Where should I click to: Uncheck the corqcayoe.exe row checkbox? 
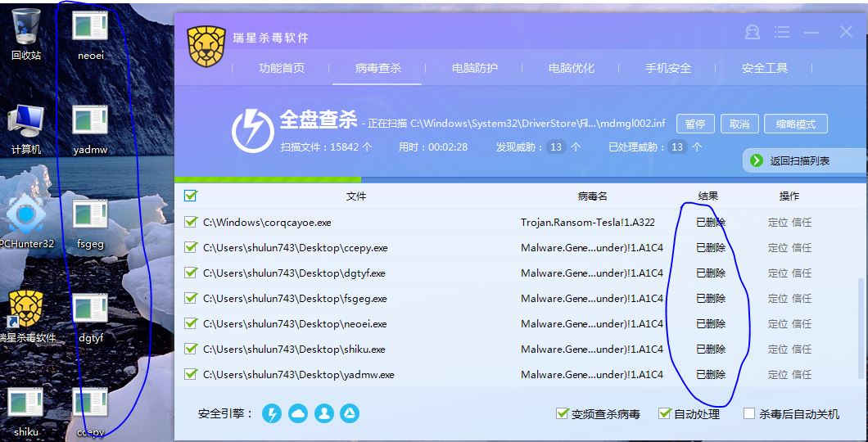coord(191,222)
